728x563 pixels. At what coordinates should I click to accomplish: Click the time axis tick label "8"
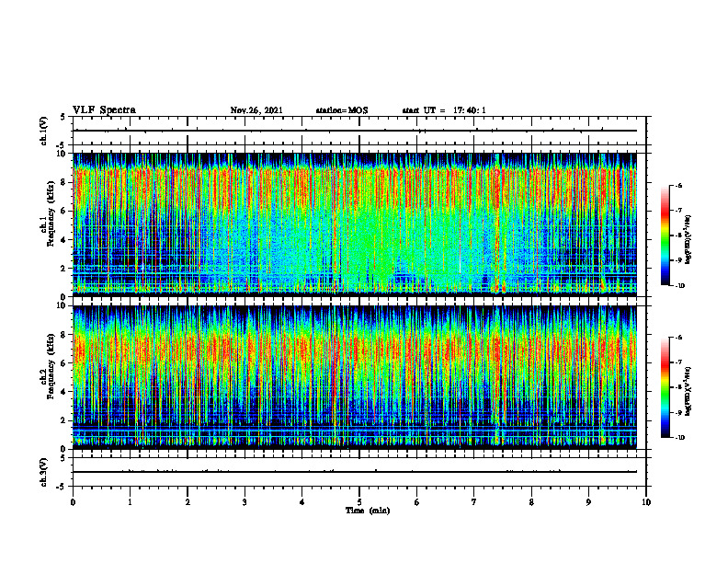[531, 502]
